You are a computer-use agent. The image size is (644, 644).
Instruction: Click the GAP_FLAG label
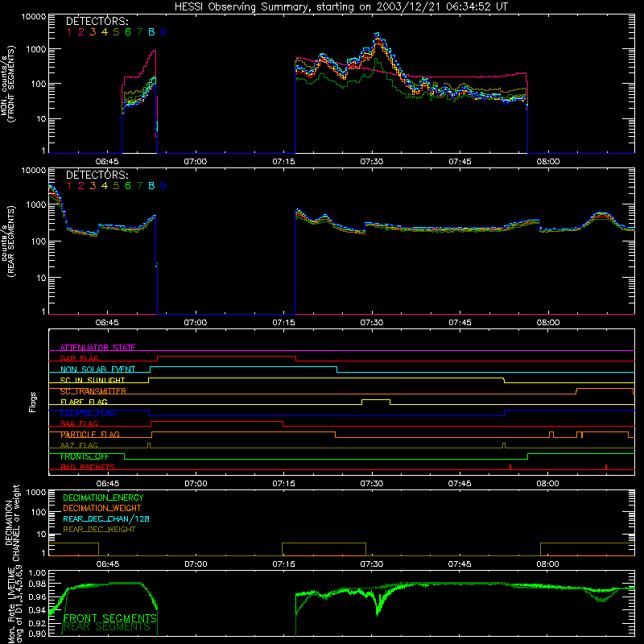click(79, 358)
